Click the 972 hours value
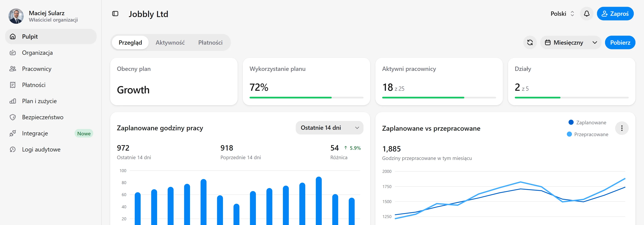 (x=123, y=148)
